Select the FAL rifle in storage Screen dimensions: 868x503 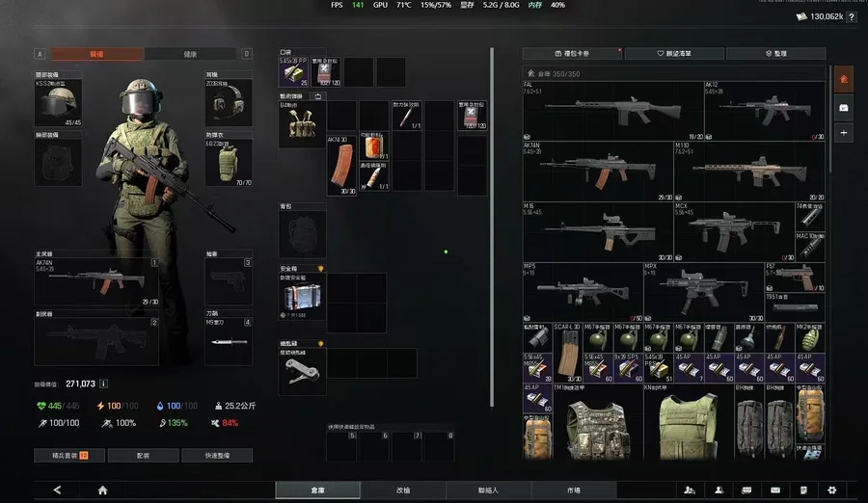(x=612, y=111)
